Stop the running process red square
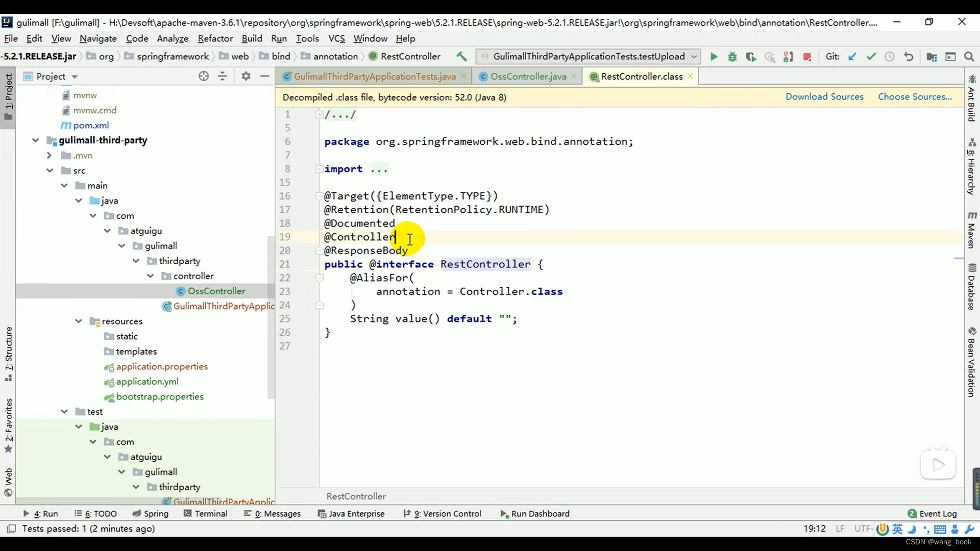The height and width of the screenshot is (551, 980). [x=807, y=57]
